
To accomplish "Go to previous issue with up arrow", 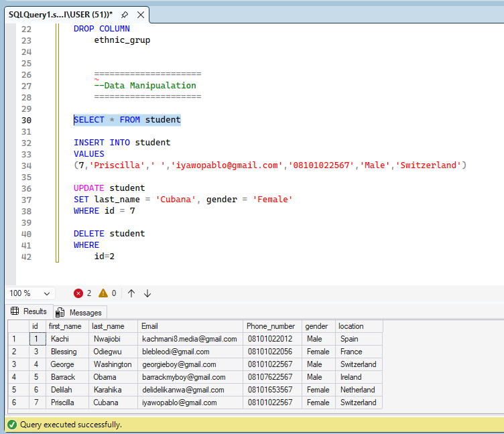I will tap(131, 293).
